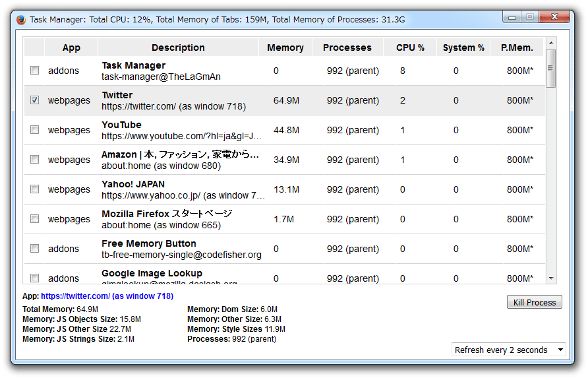Click the Free Memory Button row title

click(x=149, y=243)
